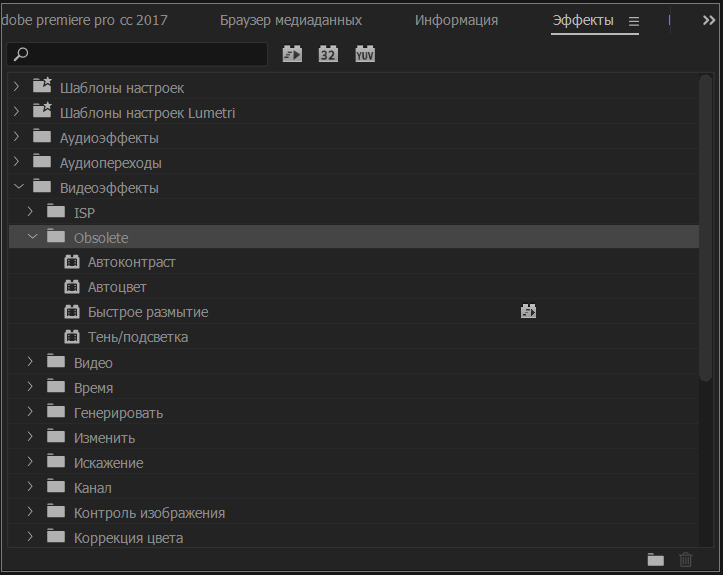Expand the Канал folder chevron
The width and height of the screenshot is (723, 575).
30,486
